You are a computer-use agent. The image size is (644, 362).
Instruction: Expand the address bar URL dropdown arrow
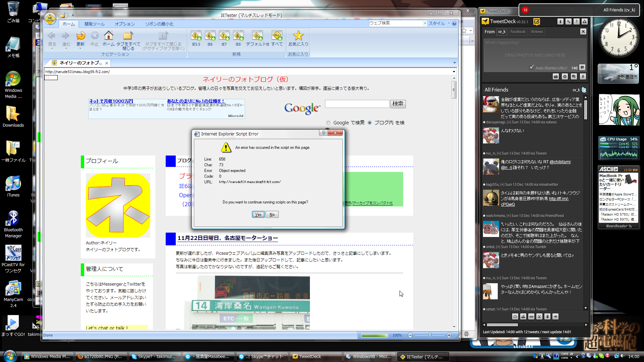454,72
